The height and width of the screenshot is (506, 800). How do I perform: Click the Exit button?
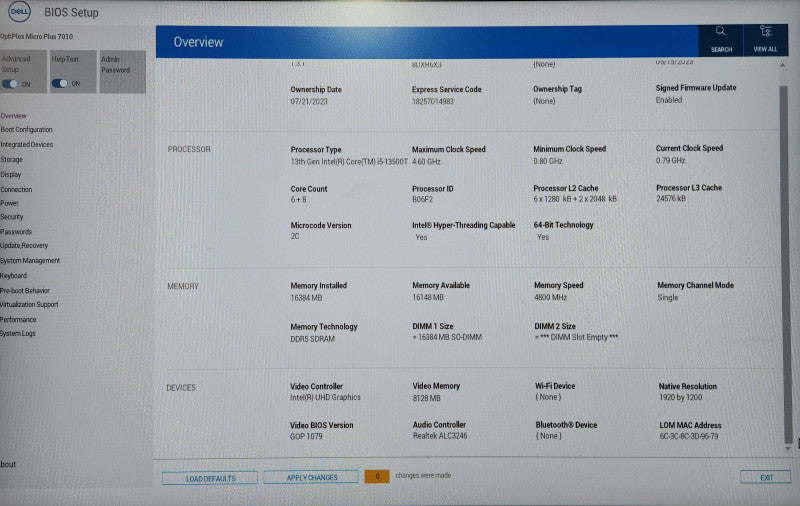[766, 477]
